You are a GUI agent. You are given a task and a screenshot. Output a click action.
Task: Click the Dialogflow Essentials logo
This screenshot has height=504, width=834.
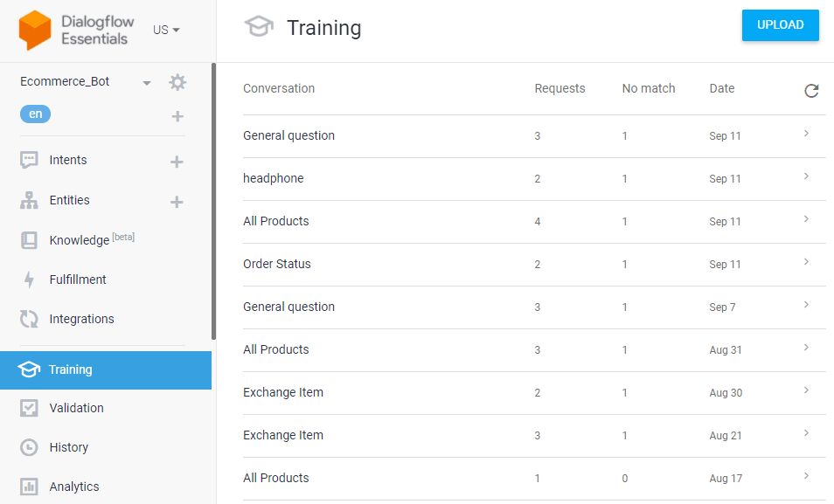click(35, 31)
